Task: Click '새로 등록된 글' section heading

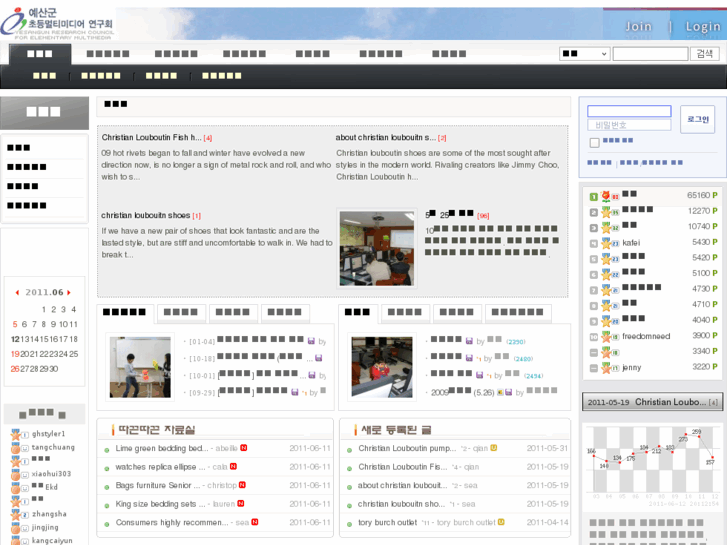Action: pos(395,430)
